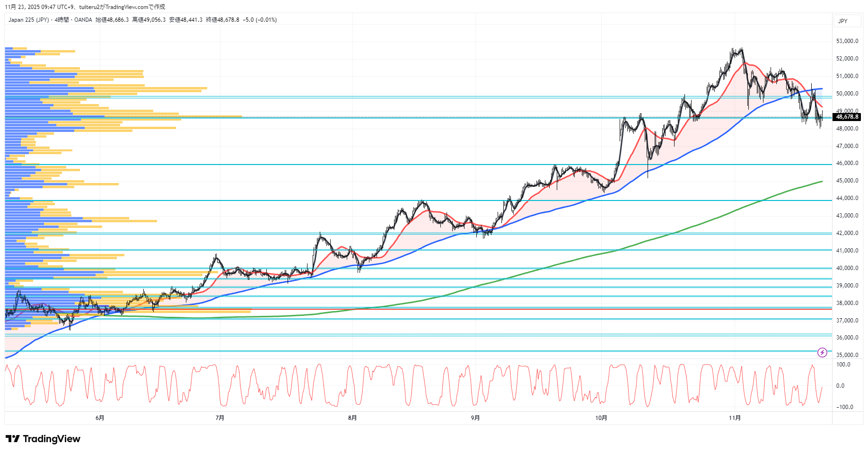Click the 8月 label on time axis
This screenshot has width=868, height=453.
352,418
